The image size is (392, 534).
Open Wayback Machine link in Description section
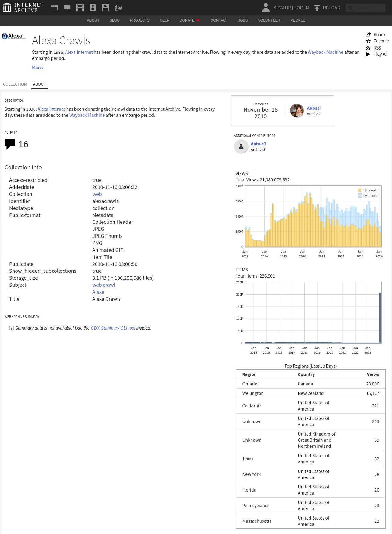click(x=87, y=115)
